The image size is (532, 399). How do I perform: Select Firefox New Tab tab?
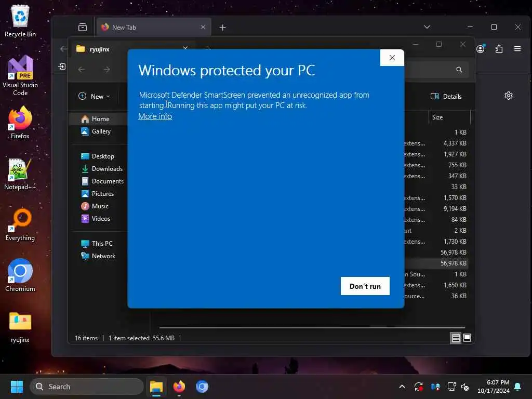click(x=154, y=27)
